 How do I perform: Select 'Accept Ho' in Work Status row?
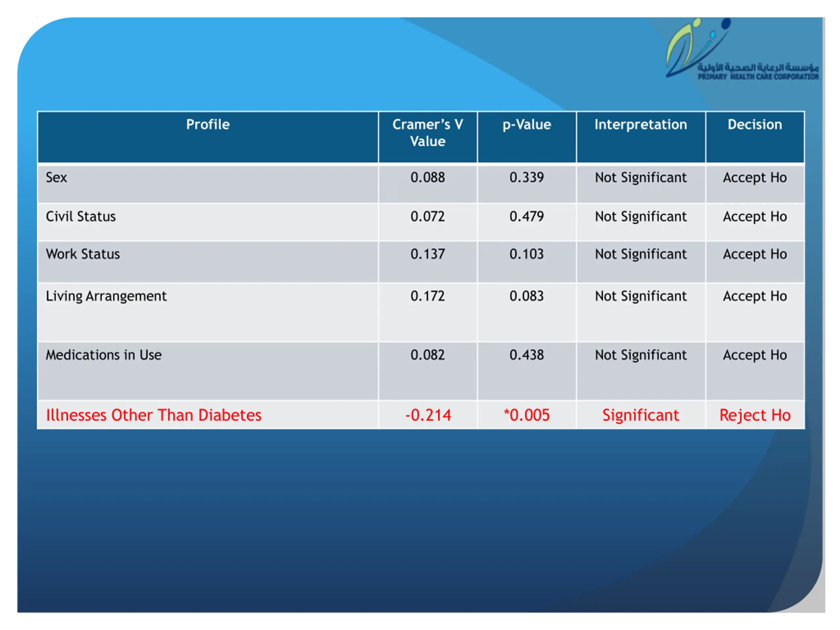[755, 254]
